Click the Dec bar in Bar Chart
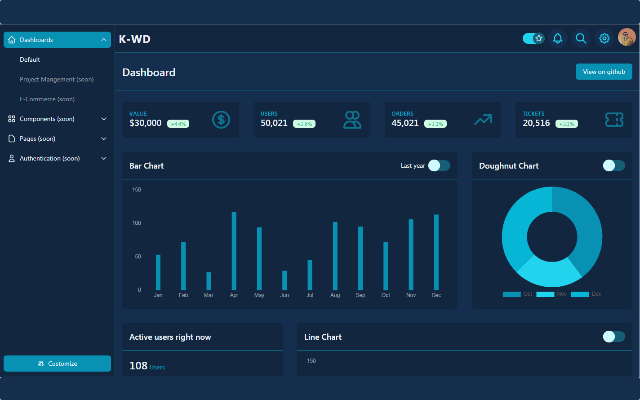Viewport: 640px width, 400px height. [436, 252]
